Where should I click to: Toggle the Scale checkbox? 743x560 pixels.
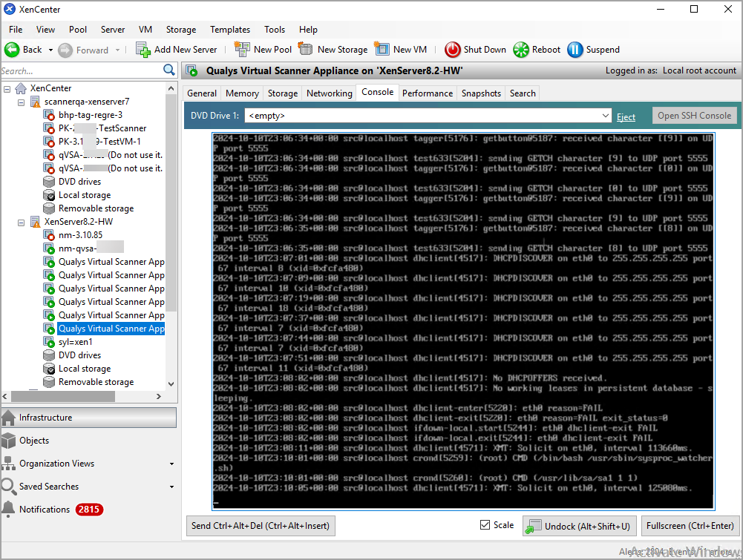[x=485, y=525]
